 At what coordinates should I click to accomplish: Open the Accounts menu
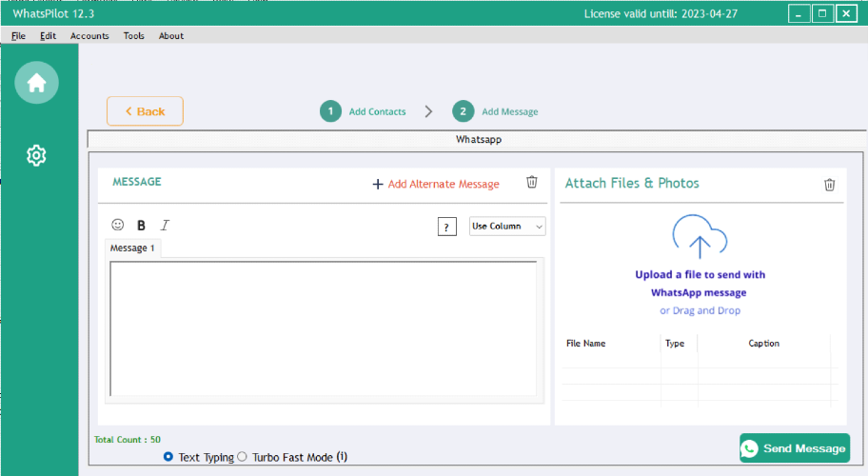coord(89,36)
